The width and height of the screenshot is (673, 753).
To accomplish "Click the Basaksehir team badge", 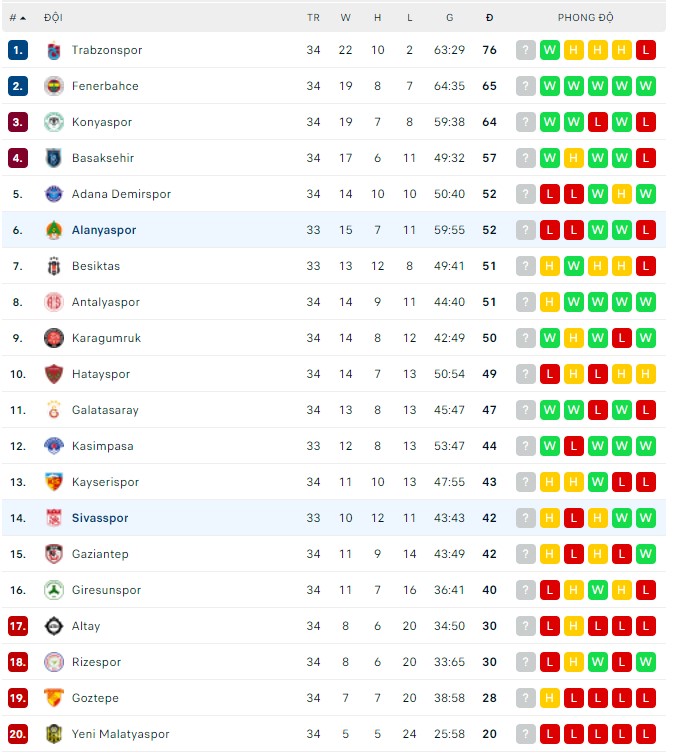I will (x=54, y=158).
